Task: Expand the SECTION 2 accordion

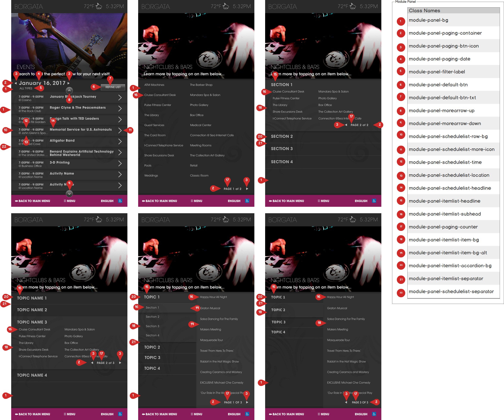Action: pos(282,136)
